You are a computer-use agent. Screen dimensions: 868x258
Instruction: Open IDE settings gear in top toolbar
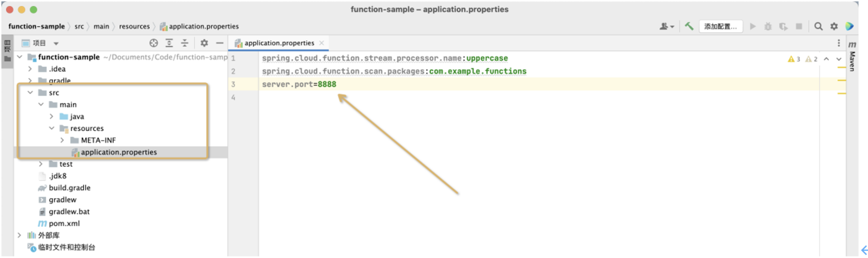point(834,26)
